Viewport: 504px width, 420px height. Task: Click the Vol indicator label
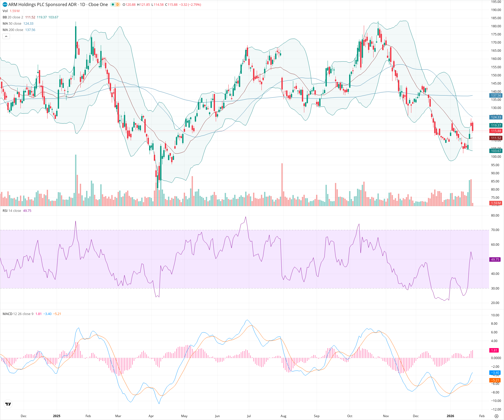5,11
